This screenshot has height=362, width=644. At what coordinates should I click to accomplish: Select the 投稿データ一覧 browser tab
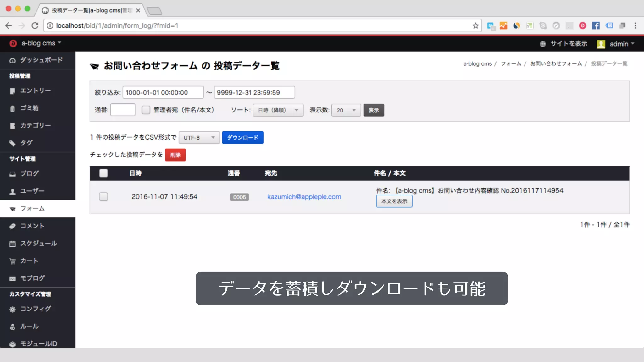pos(91,10)
